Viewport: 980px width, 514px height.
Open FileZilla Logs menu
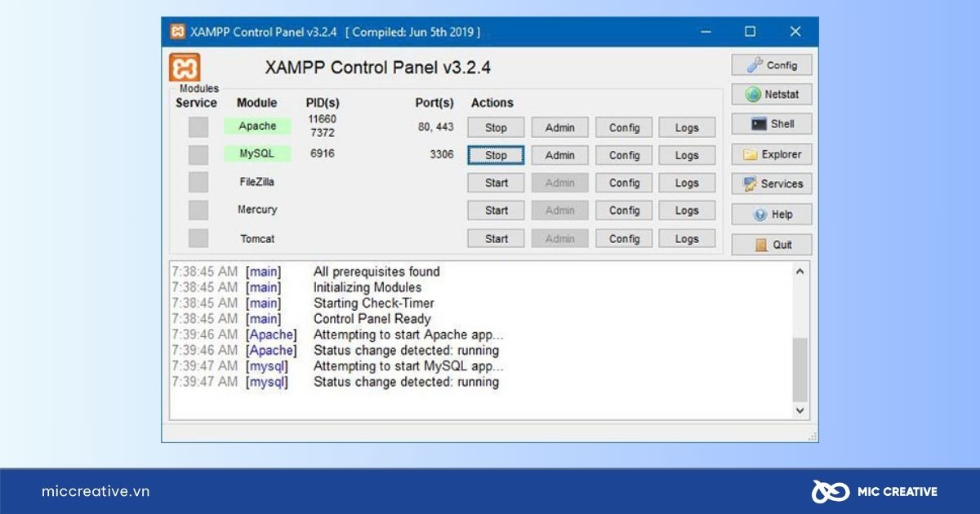[x=687, y=183]
